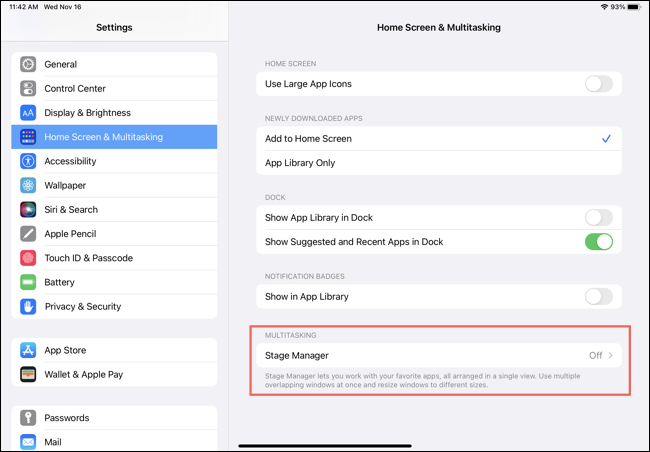Tap the Display & Brightness AA icon

pos(28,113)
